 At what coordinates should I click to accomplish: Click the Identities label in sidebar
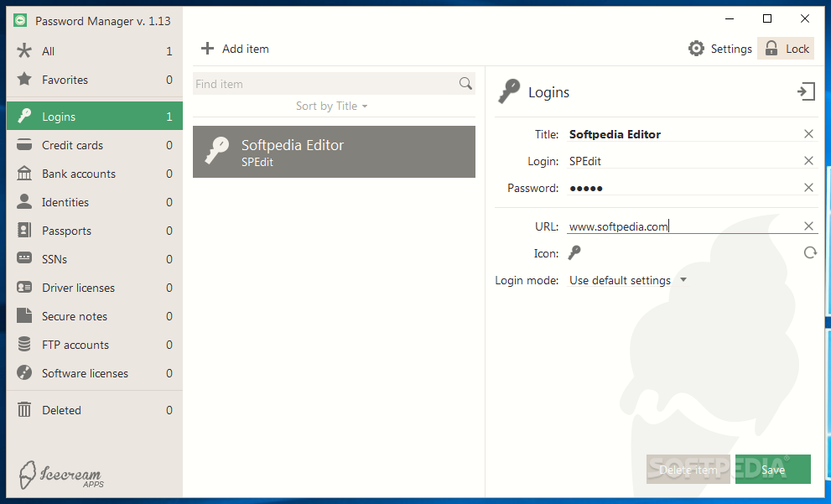65,202
